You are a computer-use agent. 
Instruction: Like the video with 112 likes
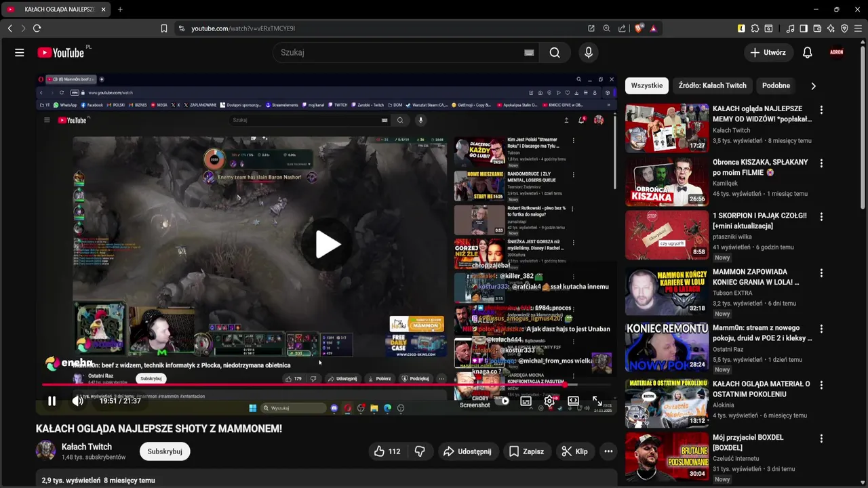click(387, 451)
